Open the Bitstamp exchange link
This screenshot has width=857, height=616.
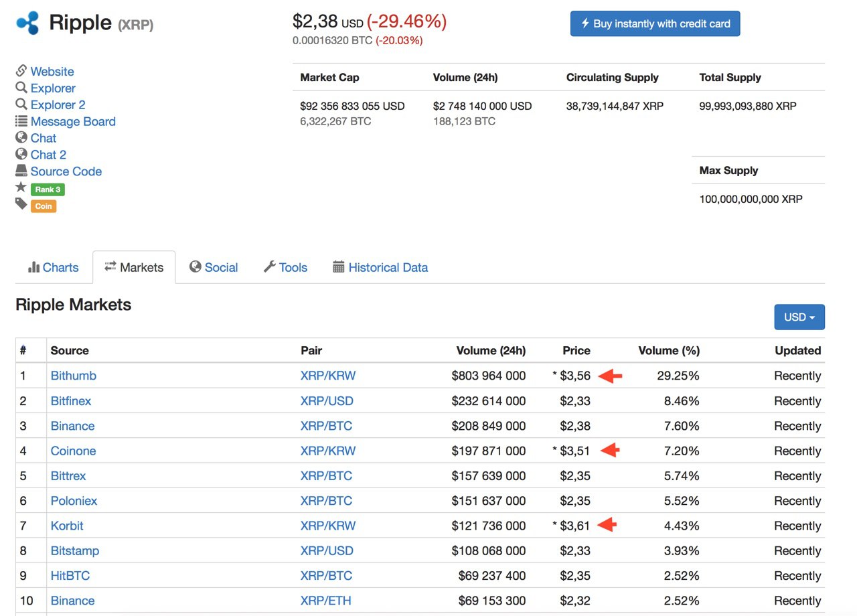pos(75,550)
